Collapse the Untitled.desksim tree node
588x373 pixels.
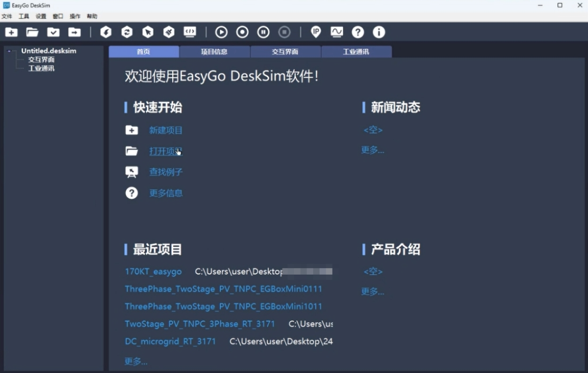click(x=9, y=51)
